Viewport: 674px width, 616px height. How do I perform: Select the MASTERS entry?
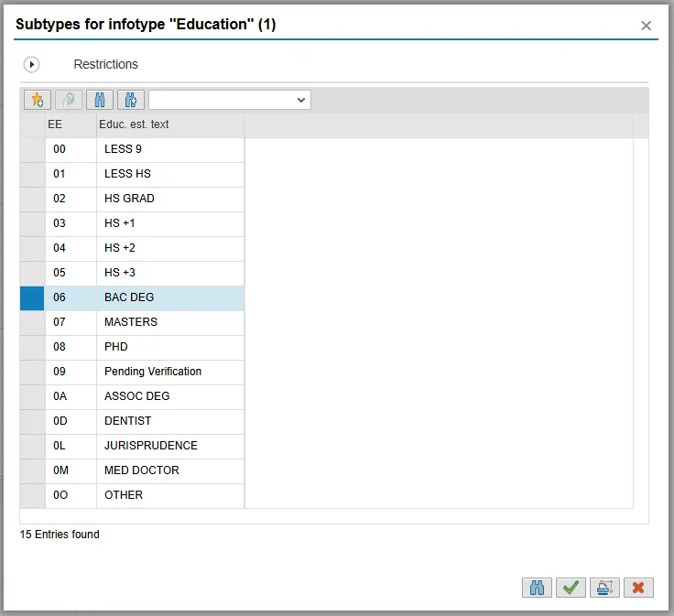(131, 322)
